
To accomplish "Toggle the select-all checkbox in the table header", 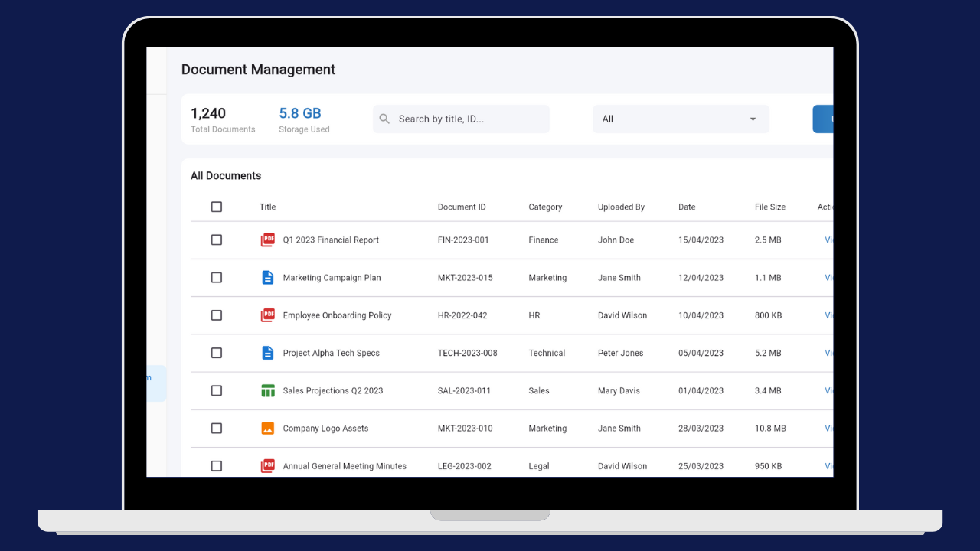I will [217, 207].
